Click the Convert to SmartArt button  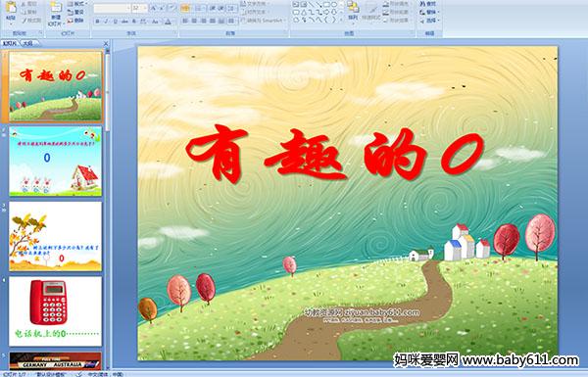(263, 21)
